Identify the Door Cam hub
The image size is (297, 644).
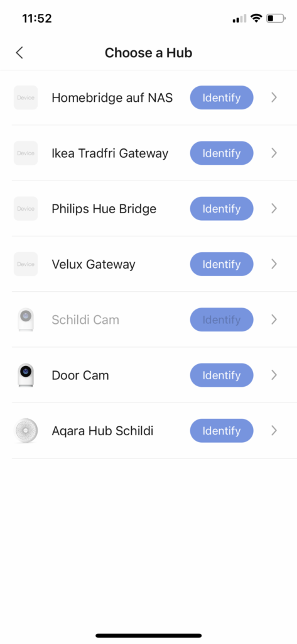222,375
